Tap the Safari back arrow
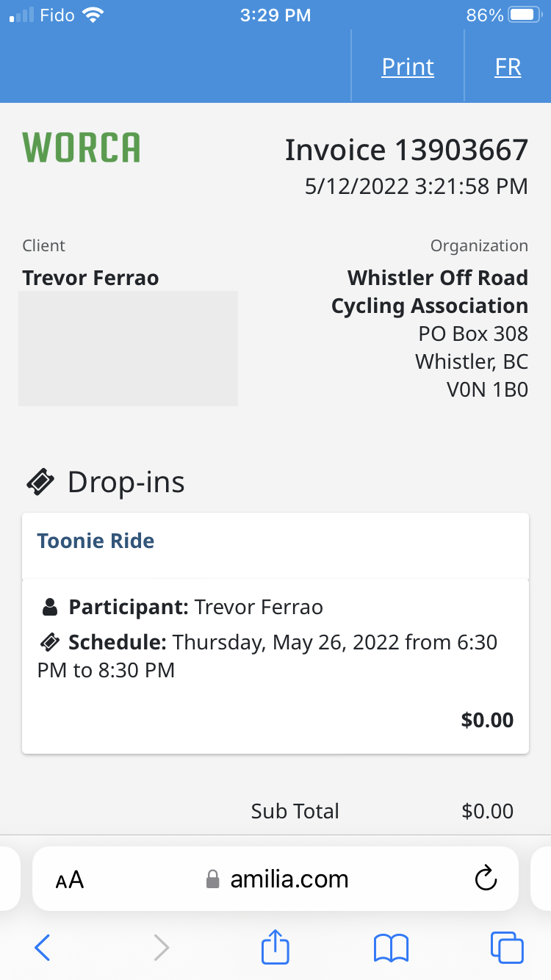Image resolution: width=551 pixels, height=980 pixels. [43, 948]
